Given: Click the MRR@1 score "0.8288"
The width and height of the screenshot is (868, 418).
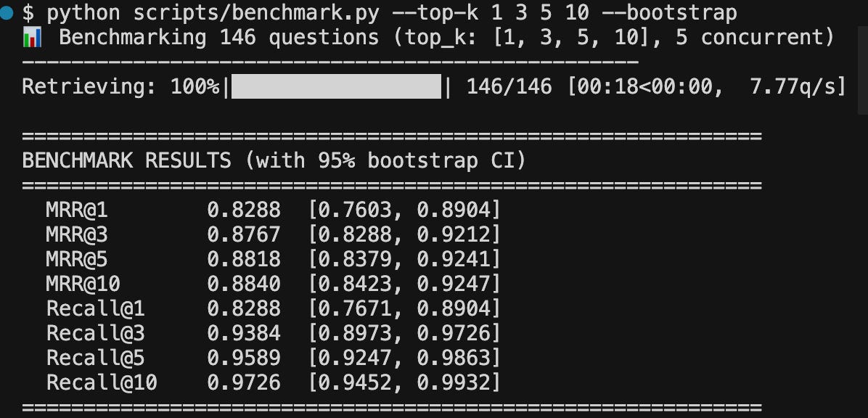Looking at the screenshot, I should 244,210.
